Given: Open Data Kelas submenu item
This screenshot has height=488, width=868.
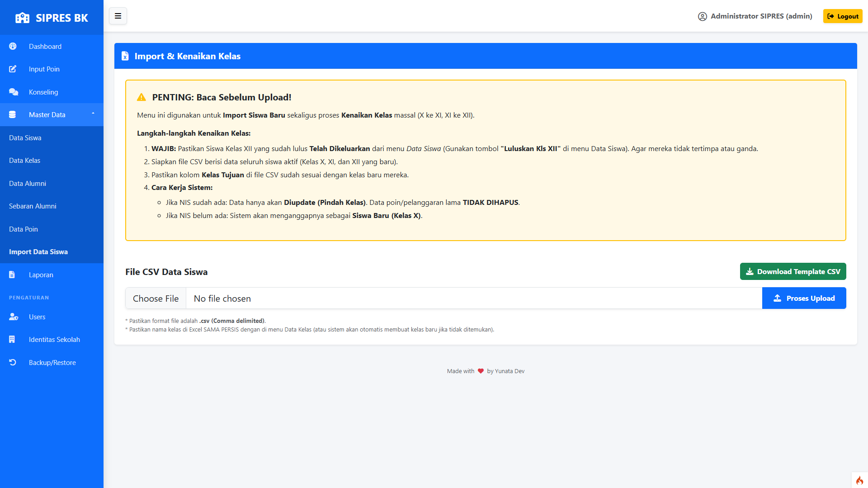Looking at the screenshot, I should pos(25,161).
